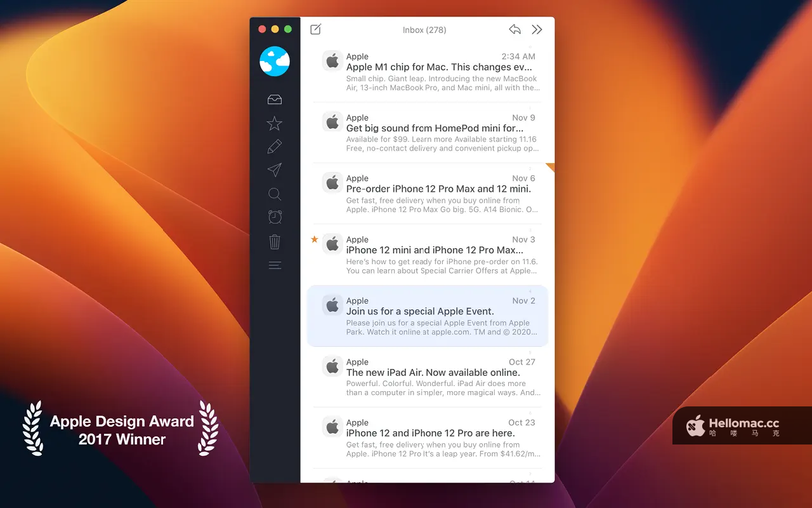Click Apple avatar on 'iPhone 12 Pro are here' email
This screenshot has height=508, width=812.
point(332,427)
